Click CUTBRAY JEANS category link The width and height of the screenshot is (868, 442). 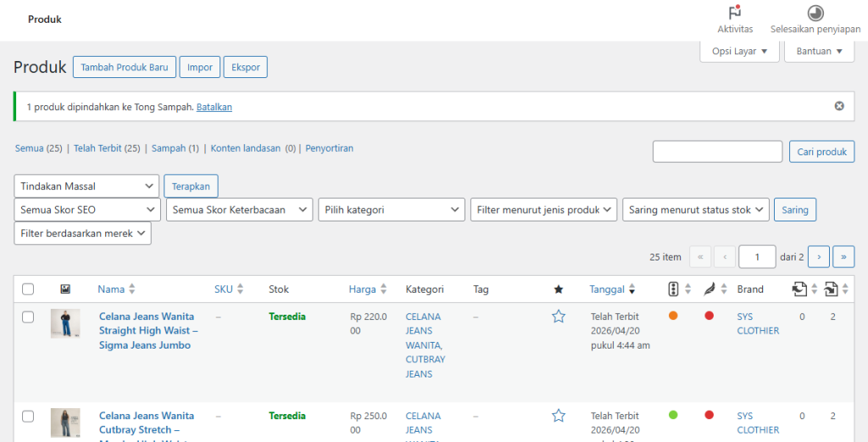tap(426, 366)
